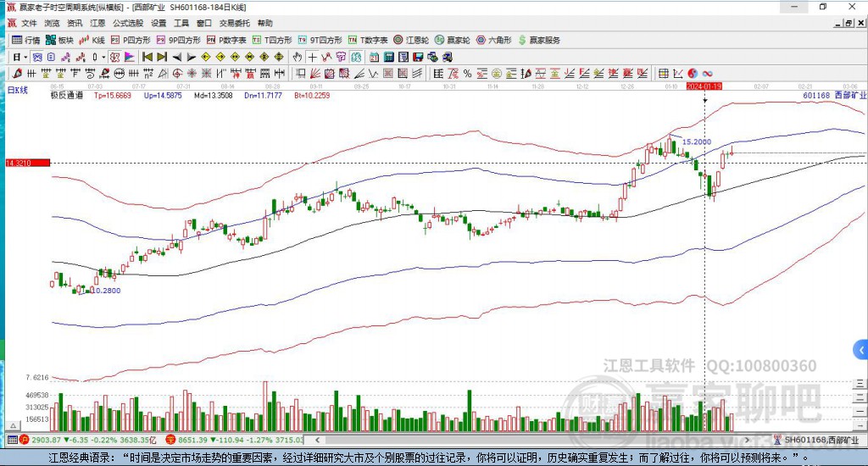Image resolution: width=868 pixels, height=466 pixels.
Task: Open the 六角形 hexagon tool
Action: click(494, 40)
